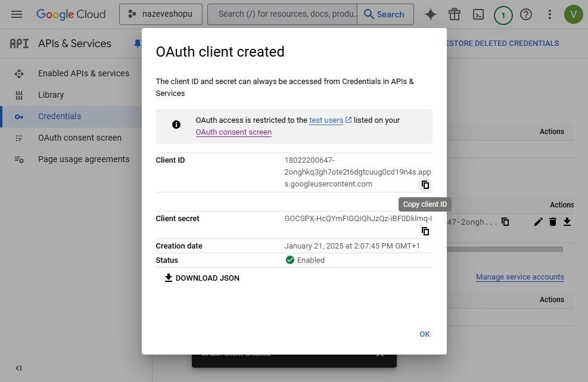Open the help question mark icon
Image resolution: width=588 pixels, height=382 pixels.
pos(526,14)
